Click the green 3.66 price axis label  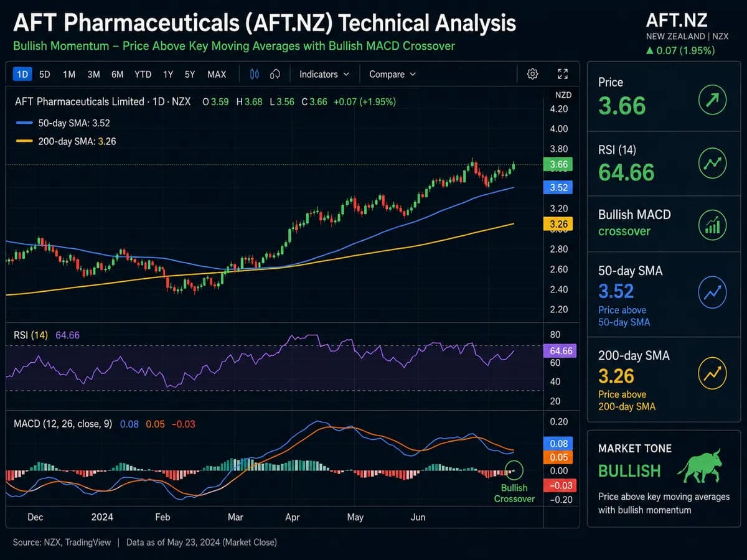tap(557, 164)
